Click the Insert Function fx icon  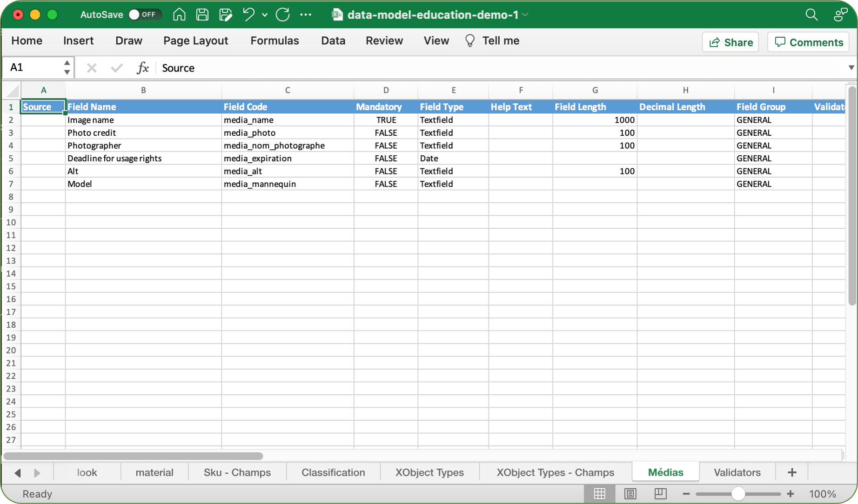142,68
